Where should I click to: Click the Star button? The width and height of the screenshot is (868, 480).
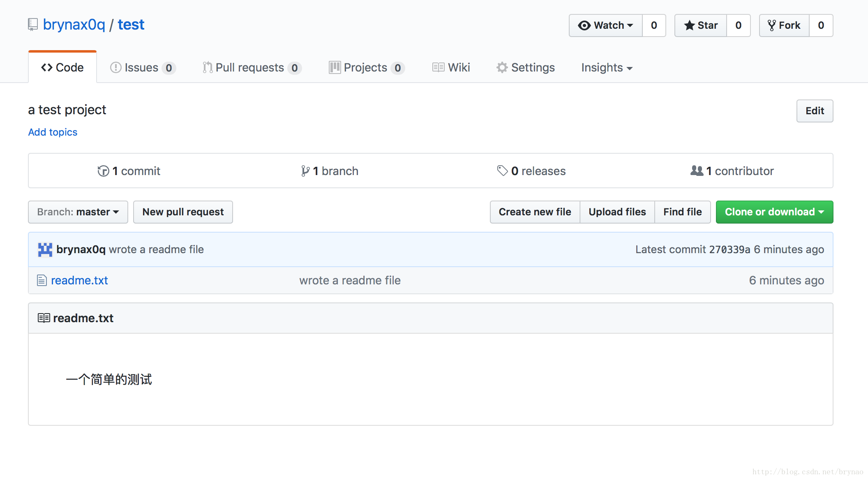(701, 25)
